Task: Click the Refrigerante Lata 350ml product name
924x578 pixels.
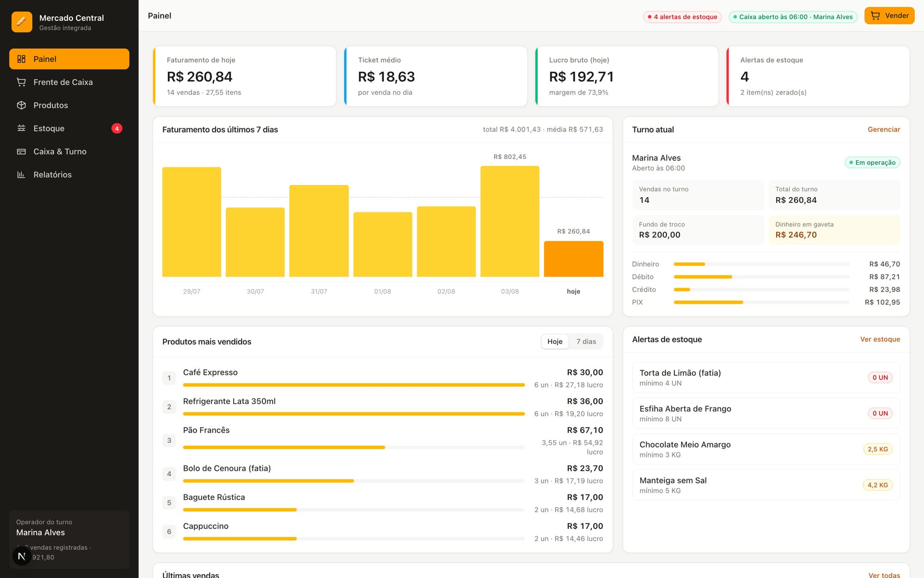Action: (229, 401)
